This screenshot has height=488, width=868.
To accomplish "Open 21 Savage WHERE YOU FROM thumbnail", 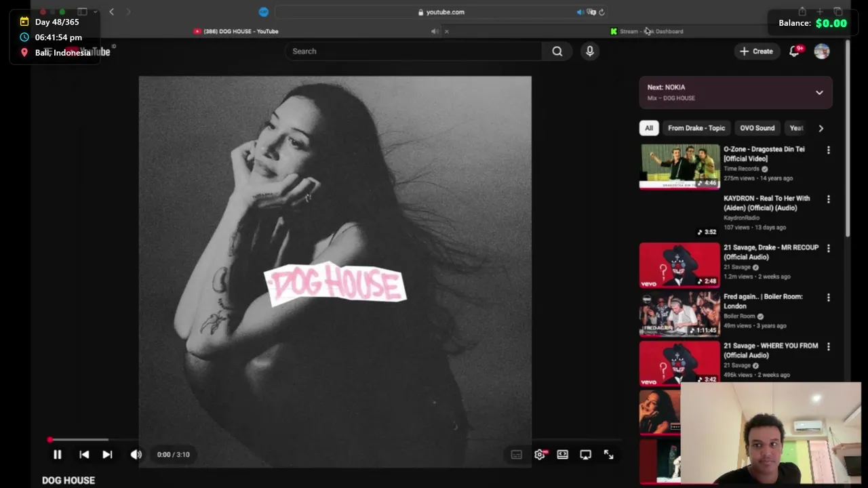I will click(x=679, y=363).
